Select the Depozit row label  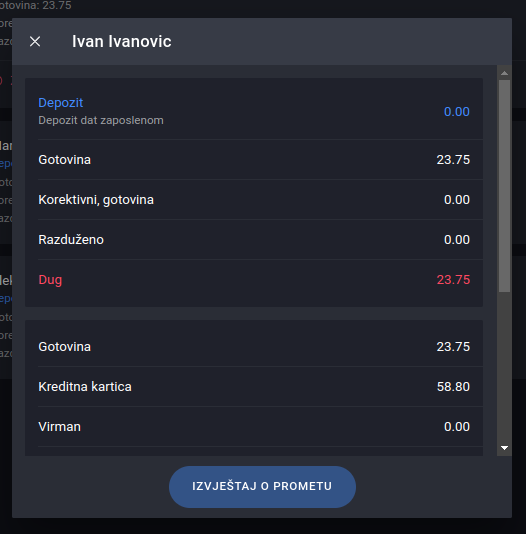[x=61, y=103]
